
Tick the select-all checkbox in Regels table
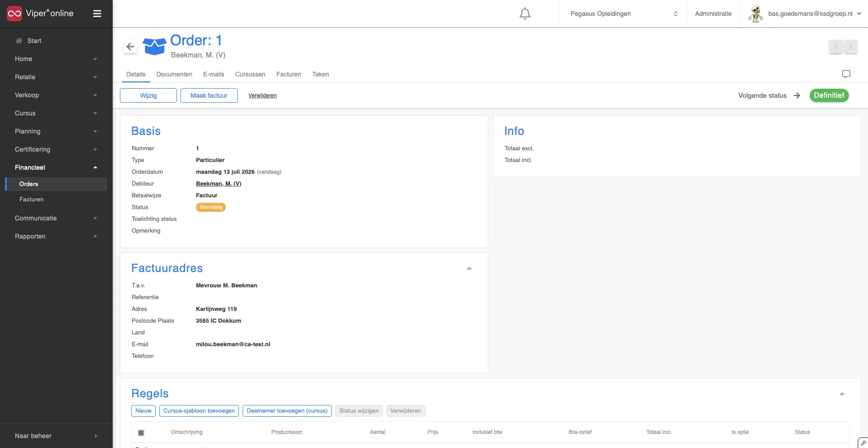pos(141,433)
